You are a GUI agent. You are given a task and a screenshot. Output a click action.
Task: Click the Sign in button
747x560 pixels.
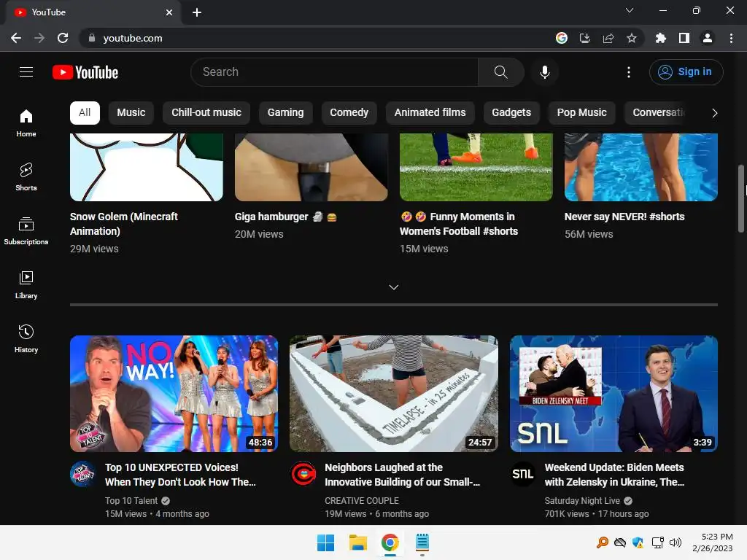tap(686, 72)
